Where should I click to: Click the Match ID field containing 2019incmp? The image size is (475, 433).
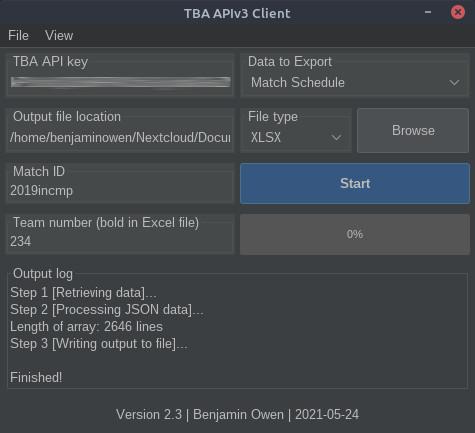(x=120, y=191)
